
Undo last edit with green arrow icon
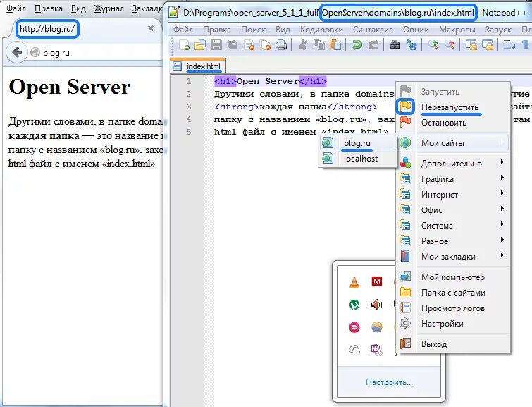pos(357,44)
